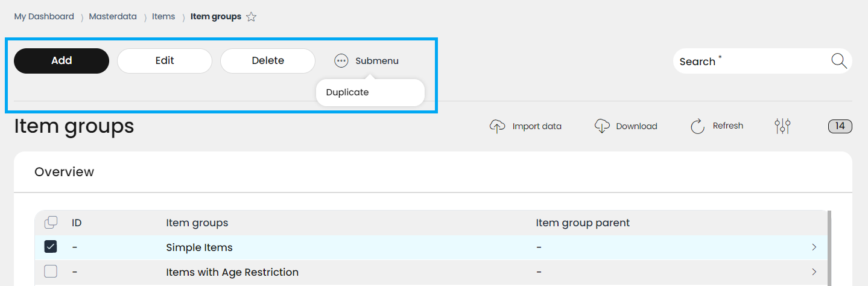Click the Submenu three-dots circle icon
This screenshot has height=286, width=868.
coord(341,61)
